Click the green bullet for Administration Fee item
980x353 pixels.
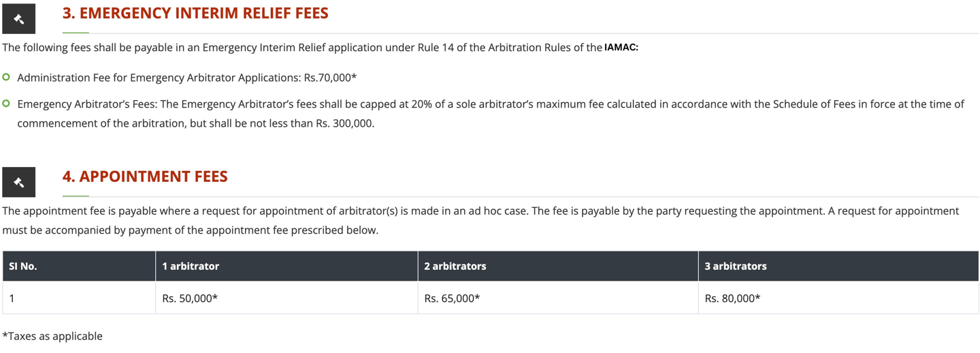[6, 77]
